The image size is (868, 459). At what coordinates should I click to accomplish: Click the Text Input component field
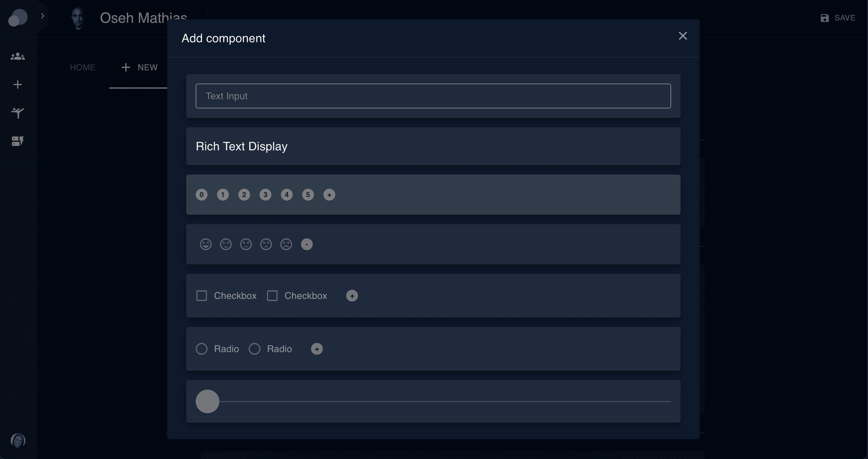(x=433, y=96)
